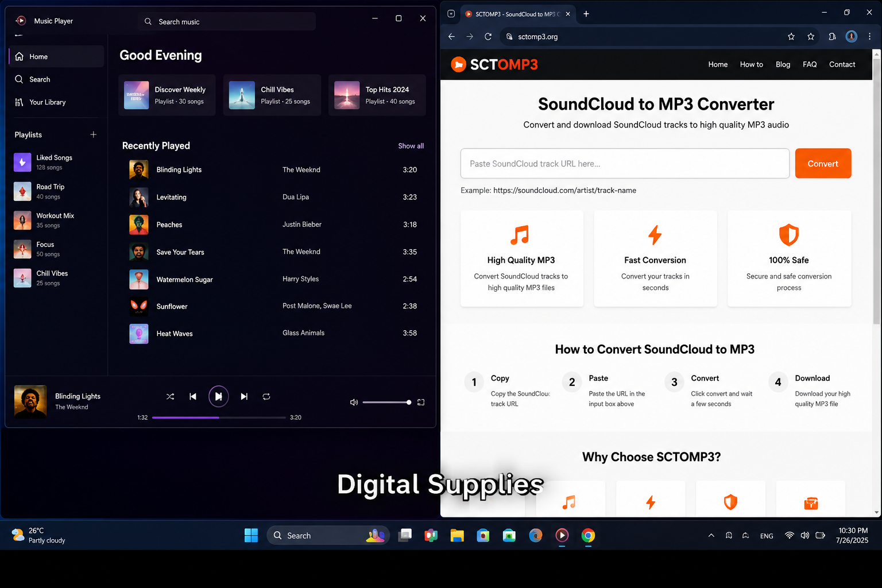Screen dimensions: 882x588
Task: Go forward in the browser
Action: coord(470,36)
